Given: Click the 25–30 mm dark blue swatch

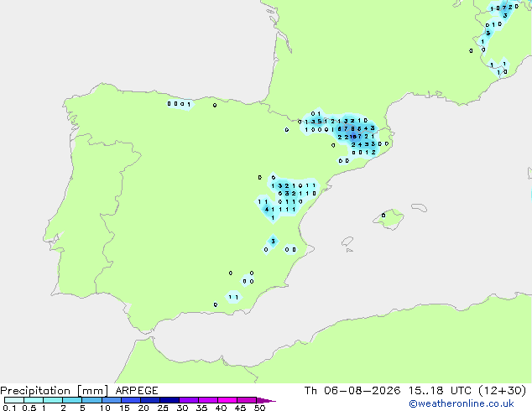Looking at the screenshot, I should point(169,400).
